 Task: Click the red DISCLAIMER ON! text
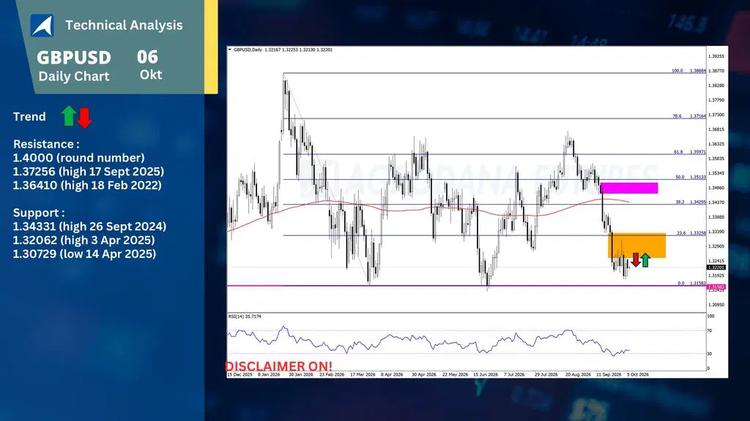(x=278, y=366)
